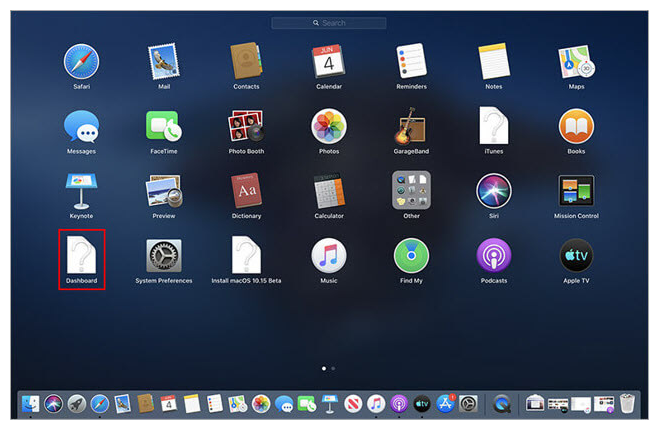Viewport: 655px width, 426px height.
Task: Open System Preferences in Launchpad grid
Action: 163,255
